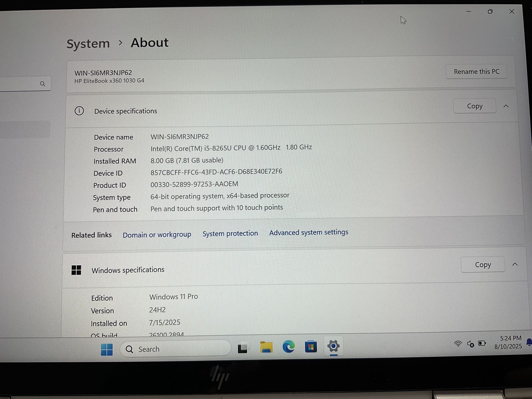Click the settings search magnifier icon
This screenshot has height=399, width=532.
(x=42, y=84)
